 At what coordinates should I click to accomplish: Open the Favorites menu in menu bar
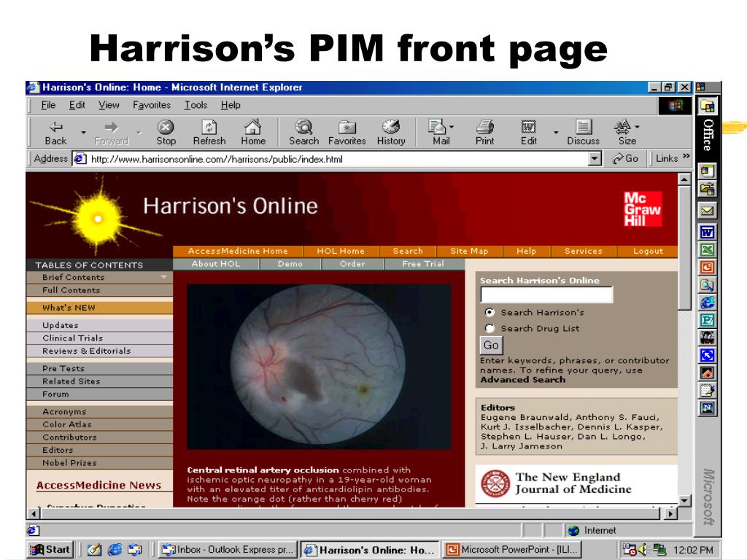point(152,105)
